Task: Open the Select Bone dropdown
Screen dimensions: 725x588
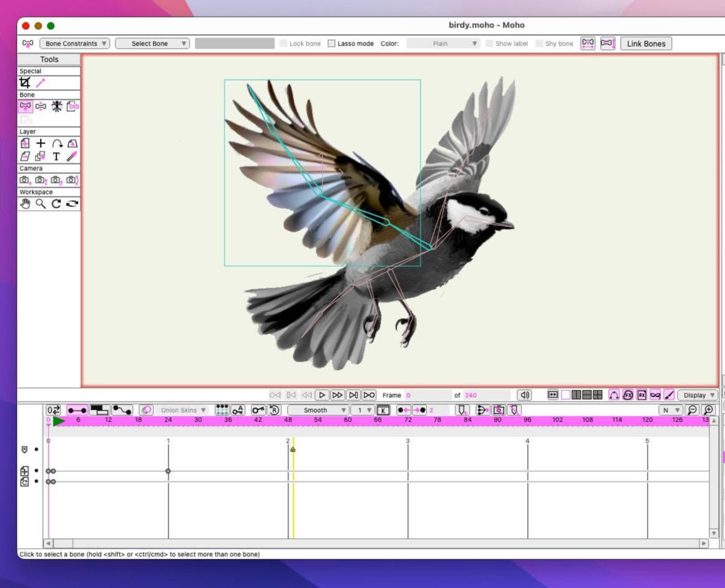Action: 153,44
